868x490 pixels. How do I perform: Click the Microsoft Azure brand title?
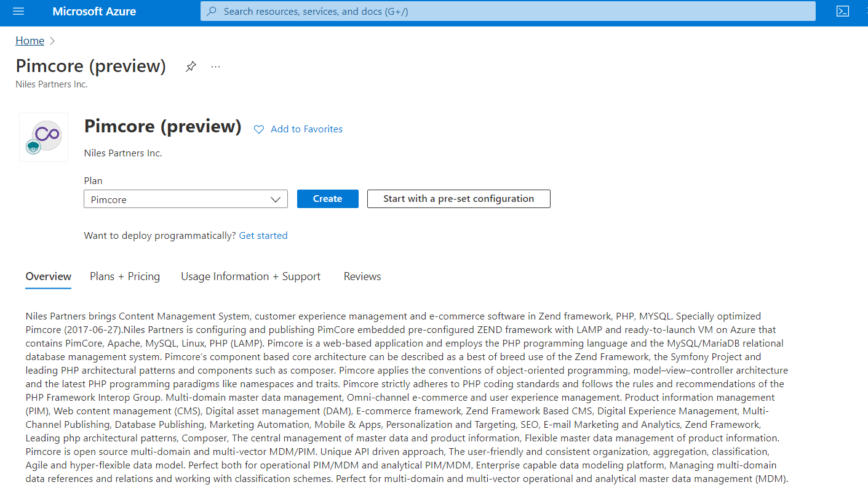click(x=94, y=11)
